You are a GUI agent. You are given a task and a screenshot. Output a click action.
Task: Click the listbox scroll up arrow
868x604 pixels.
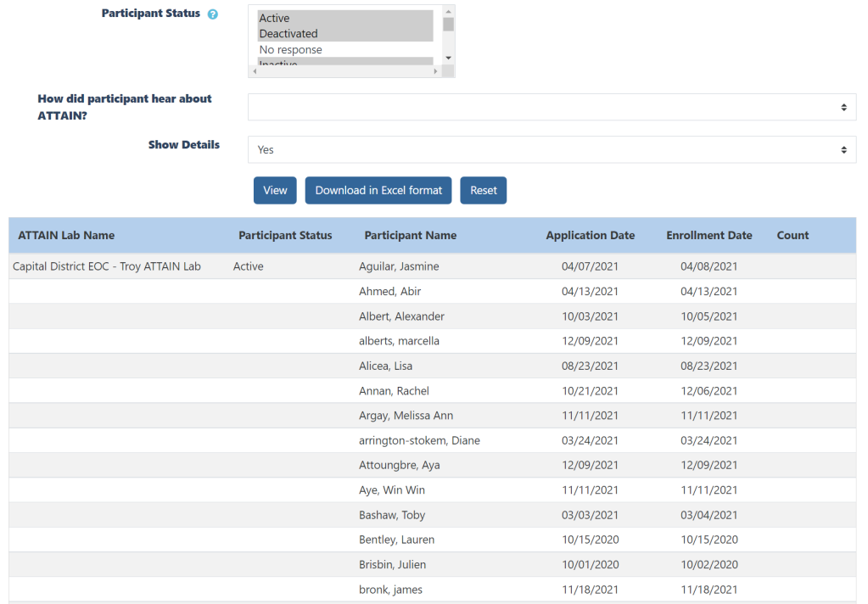click(x=448, y=10)
